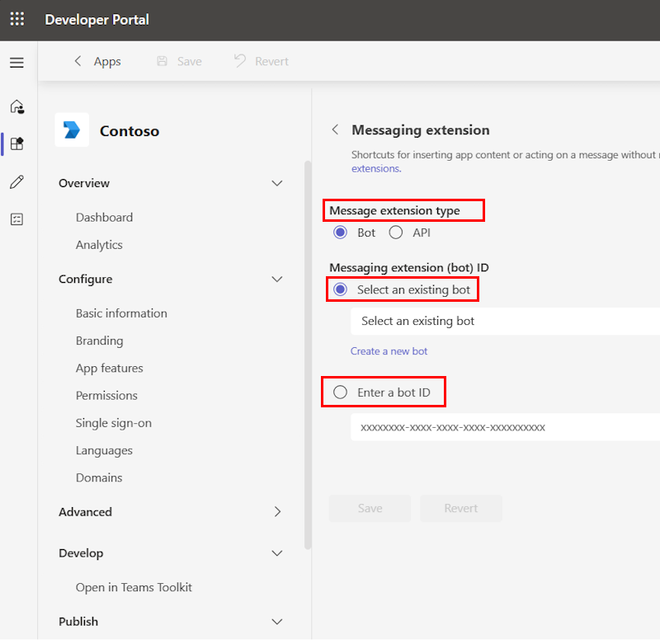
Task: Collapse the Overview section
Action: pyautogui.click(x=277, y=183)
